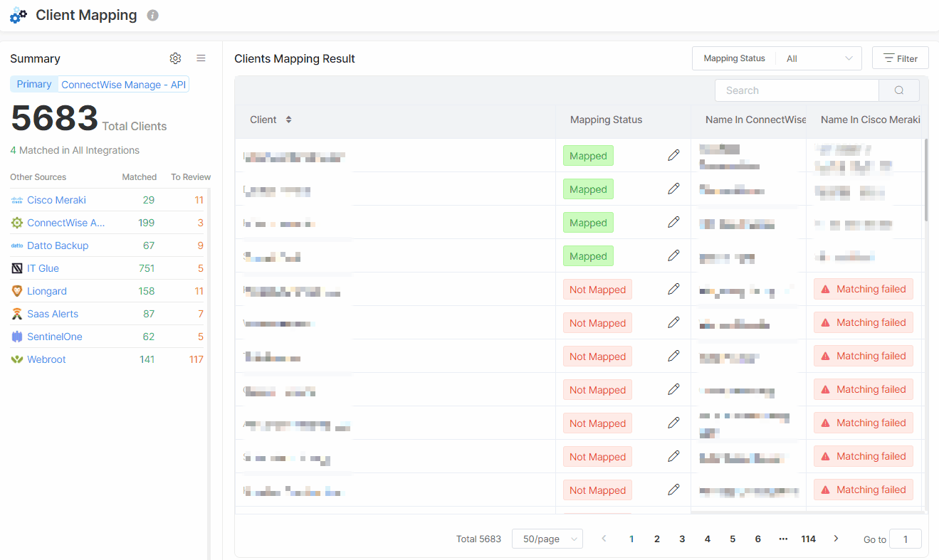This screenshot has width=939, height=560.
Task: Click inside the Go to page field
Action: coord(905,539)
